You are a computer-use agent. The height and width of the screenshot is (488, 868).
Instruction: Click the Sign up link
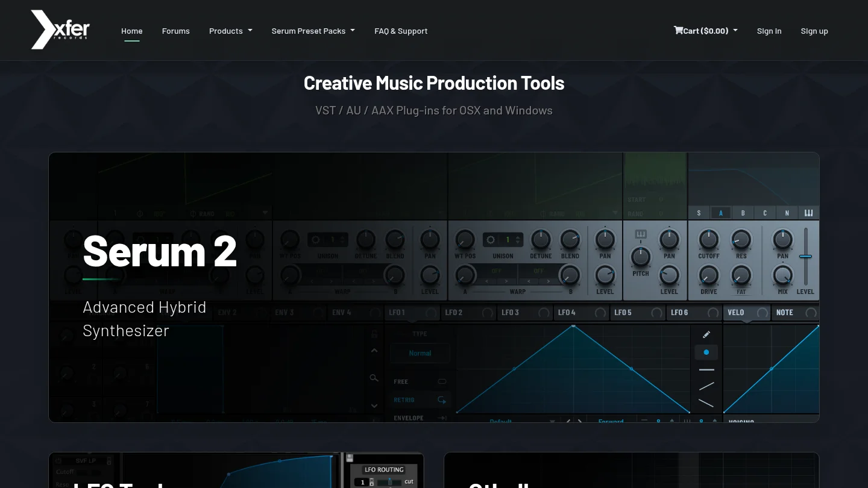pyautogui.click(x=814, y=31)
